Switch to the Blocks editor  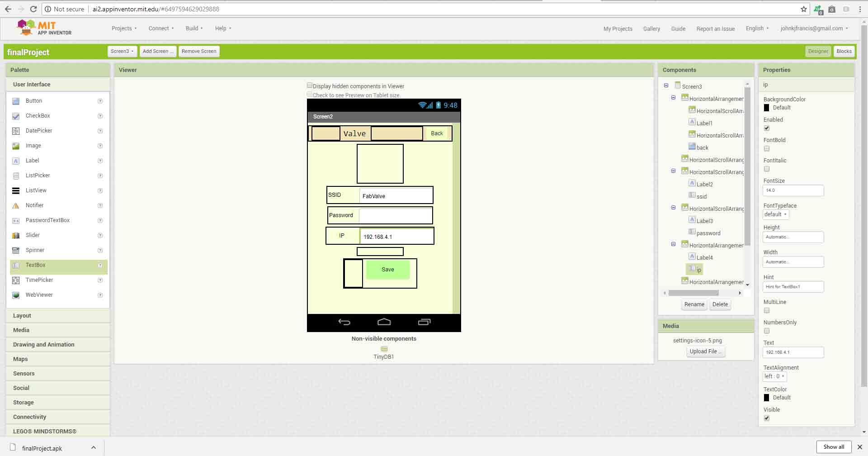point(844,51)
